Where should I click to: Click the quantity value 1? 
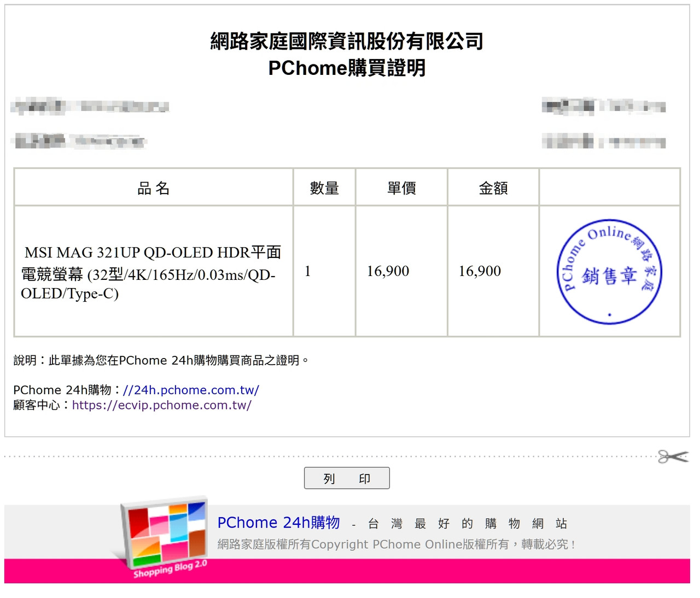point(308,271)
